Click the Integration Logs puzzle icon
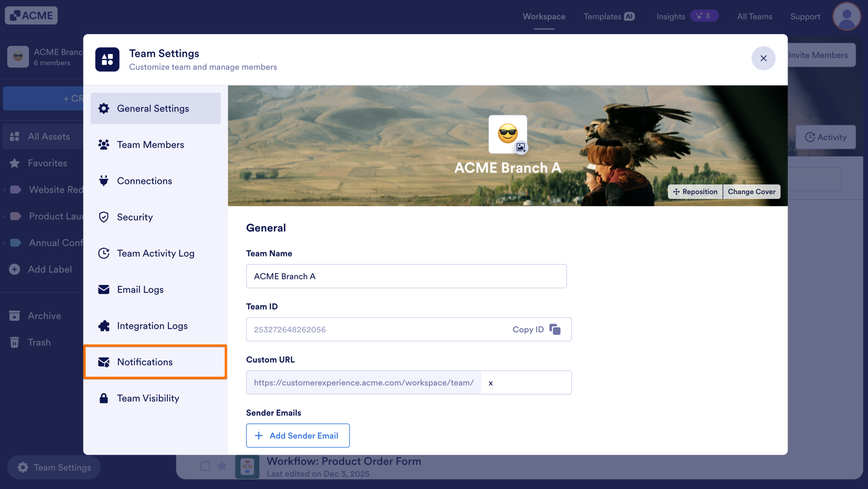 point(104,326)
